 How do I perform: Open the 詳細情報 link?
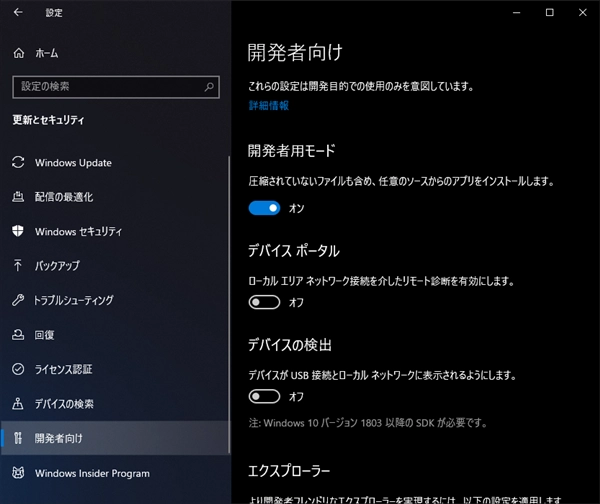pos(269,106)
